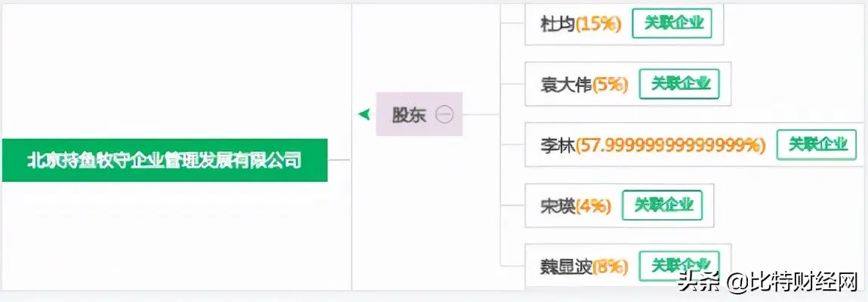The image size is (868, 302).
Task: Open 关联企业 for 袁大伟
Action: pos(679,85)
